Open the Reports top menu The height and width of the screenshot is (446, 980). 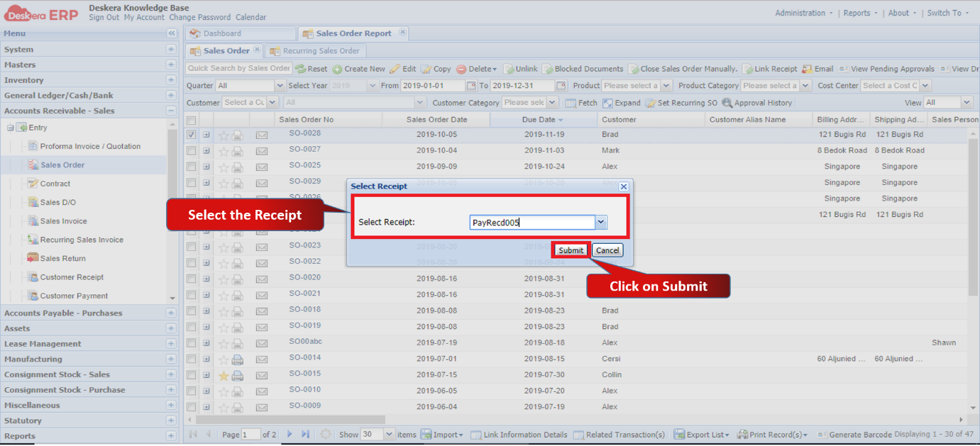coord(860,13)
